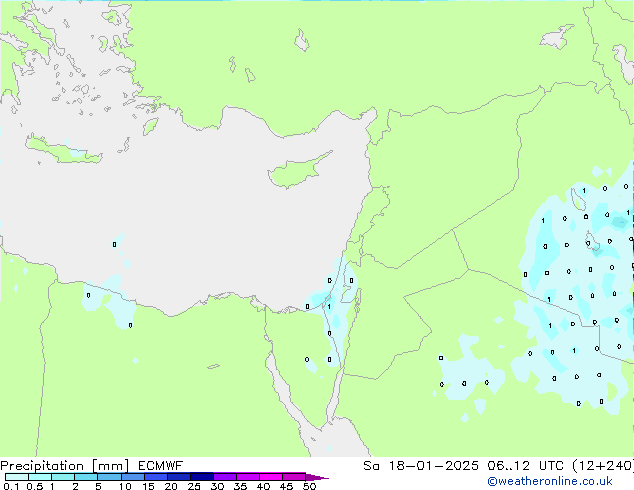Click the island of Cyprus on the map

click(297, 171)
